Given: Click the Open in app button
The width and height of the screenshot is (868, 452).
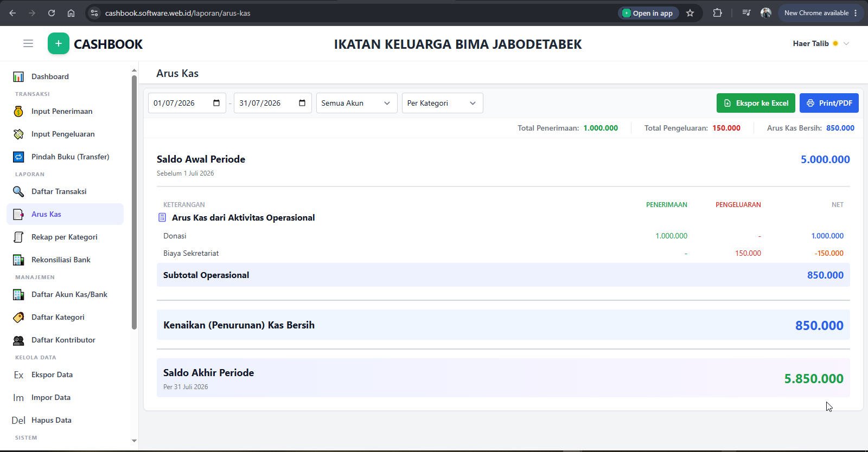Looking at the screenshot, I should pyautogui.click(x=648, y=13).
